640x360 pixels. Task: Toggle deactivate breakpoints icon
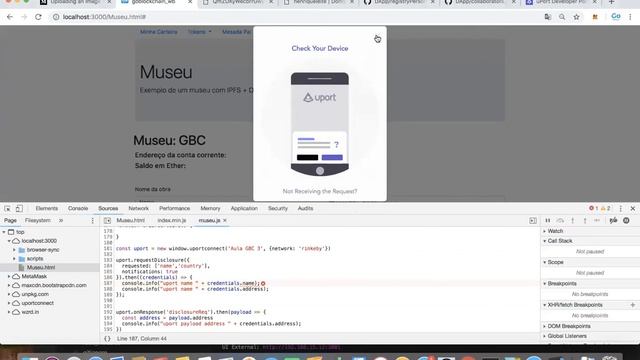(613, 221)
